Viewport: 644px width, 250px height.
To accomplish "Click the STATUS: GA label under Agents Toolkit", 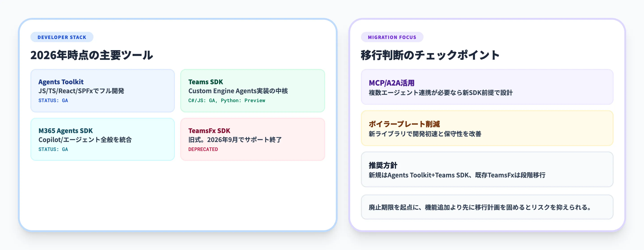I will 53,100.
